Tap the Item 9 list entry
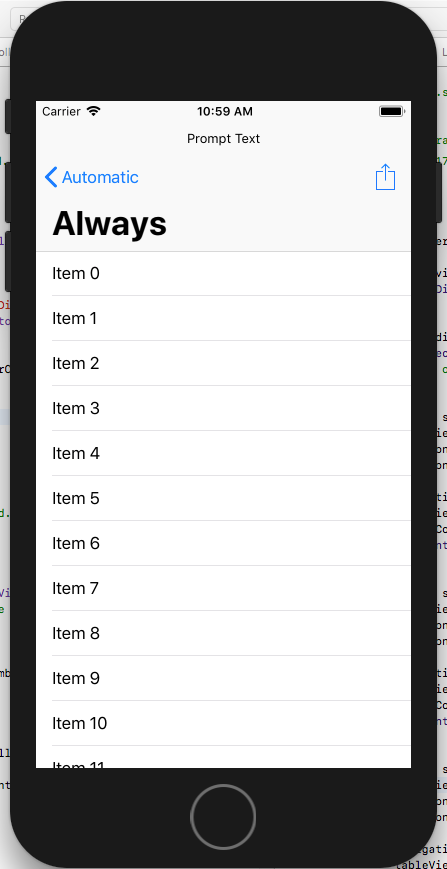This screenshot has height=869, width=447. (223, 678)
